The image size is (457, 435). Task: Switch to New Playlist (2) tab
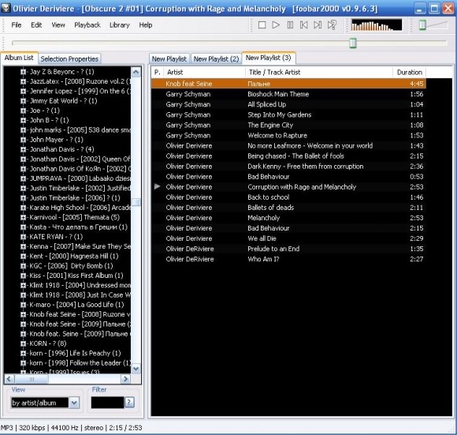(x=216, y=59)
